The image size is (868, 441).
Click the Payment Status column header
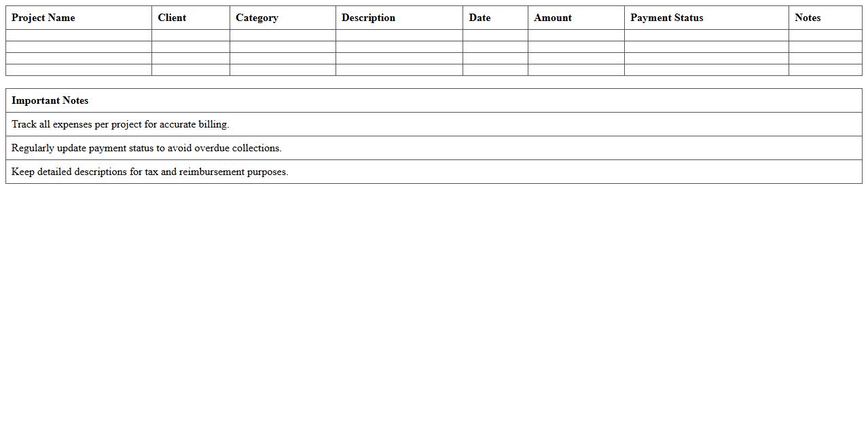666,18
